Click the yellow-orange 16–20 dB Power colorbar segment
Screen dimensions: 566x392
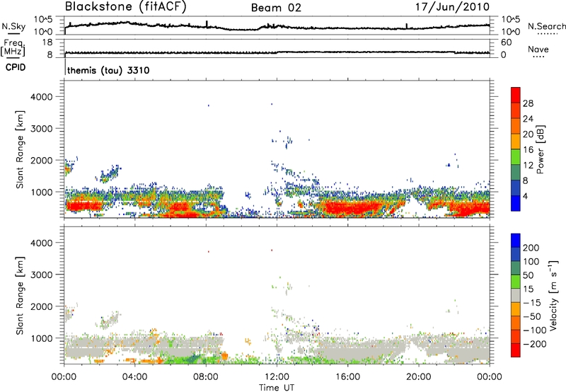click(516, 141)
